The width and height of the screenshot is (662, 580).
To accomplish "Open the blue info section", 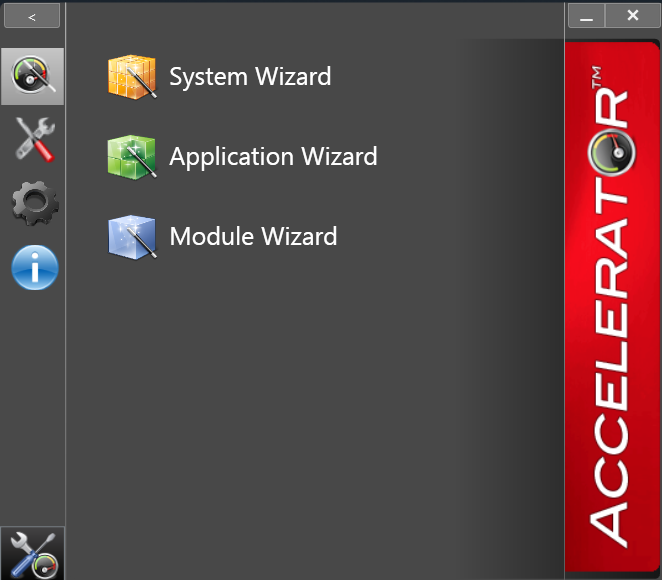I will point(35,267).
